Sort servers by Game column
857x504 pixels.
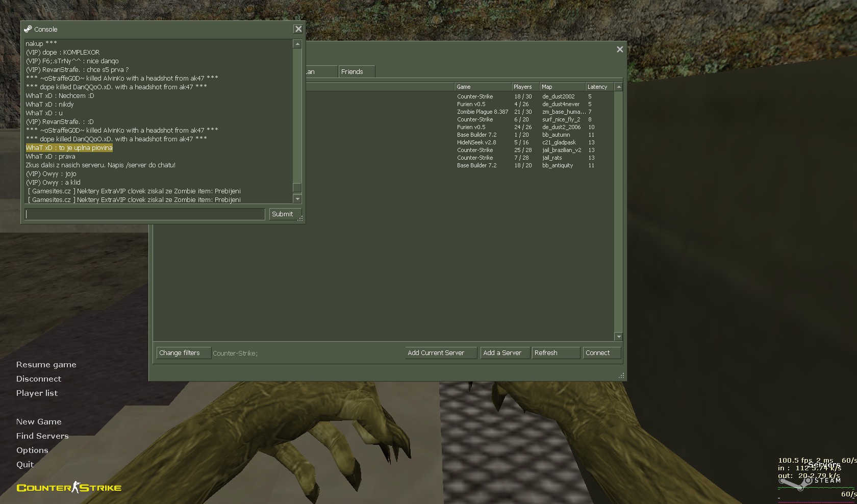483,87
